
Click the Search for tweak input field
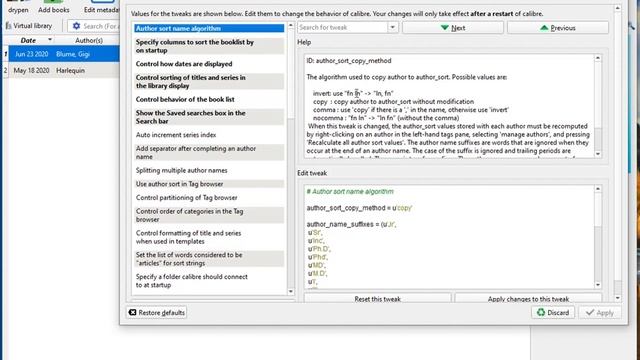(342, 27)
